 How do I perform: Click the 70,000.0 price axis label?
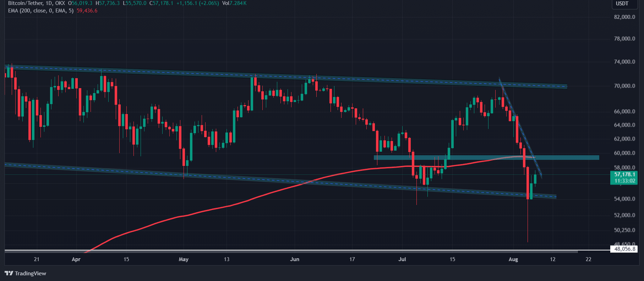click(624, 86)
